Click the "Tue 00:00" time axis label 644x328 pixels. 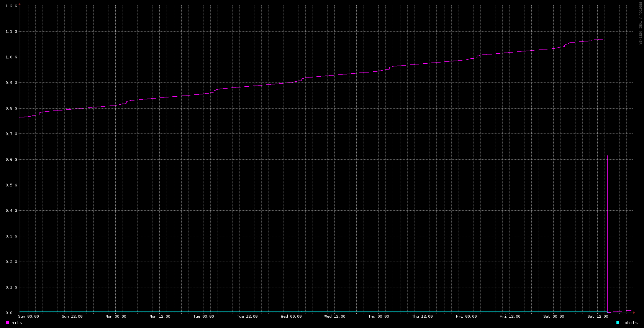[x=203, y=316]
